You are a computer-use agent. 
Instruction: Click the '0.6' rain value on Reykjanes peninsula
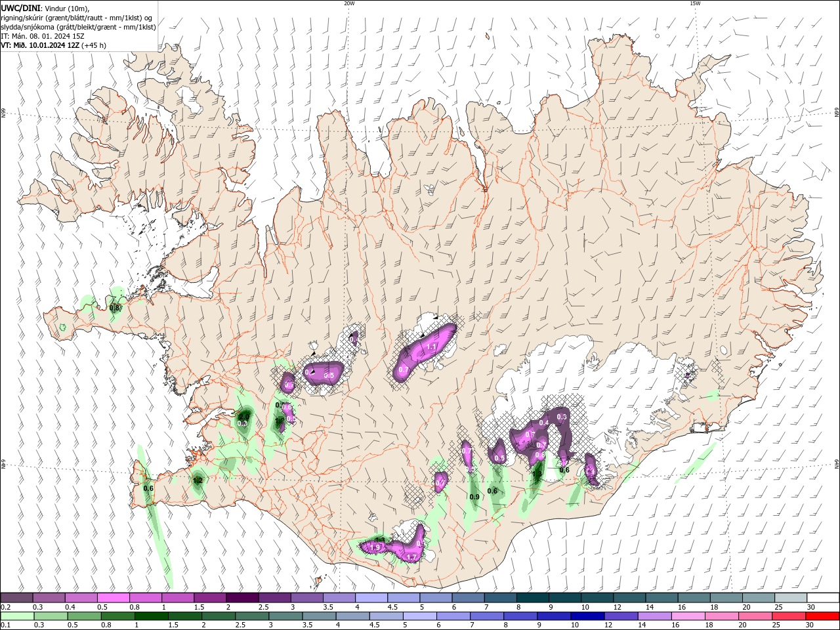[148, 488]
